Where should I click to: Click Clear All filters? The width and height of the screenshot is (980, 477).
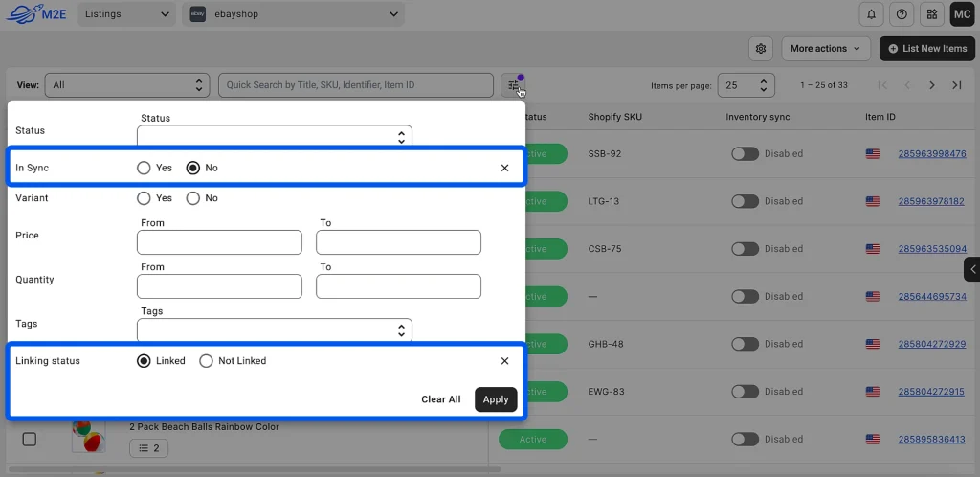pyautogui.click(x=440, y=399)
